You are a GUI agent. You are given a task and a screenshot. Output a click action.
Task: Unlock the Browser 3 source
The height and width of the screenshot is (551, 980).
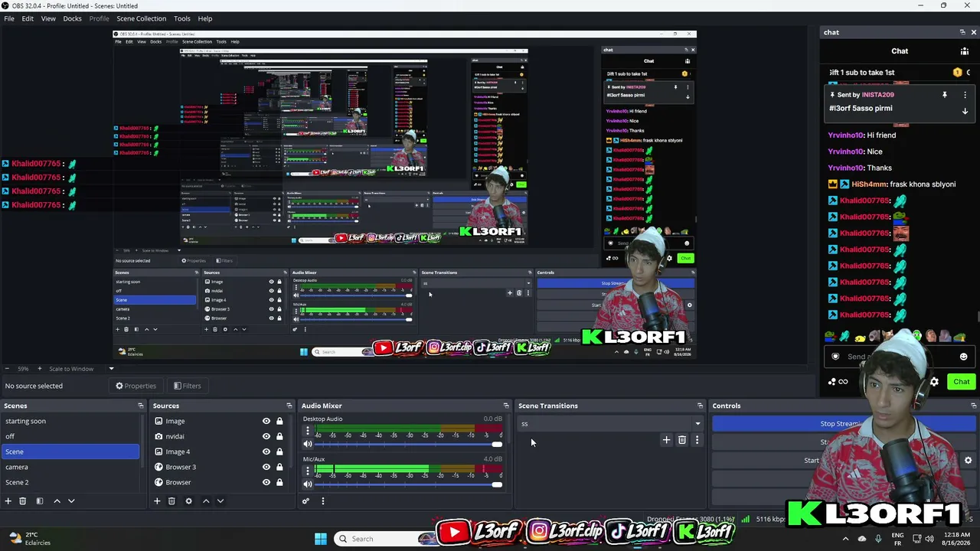point(279,467)
